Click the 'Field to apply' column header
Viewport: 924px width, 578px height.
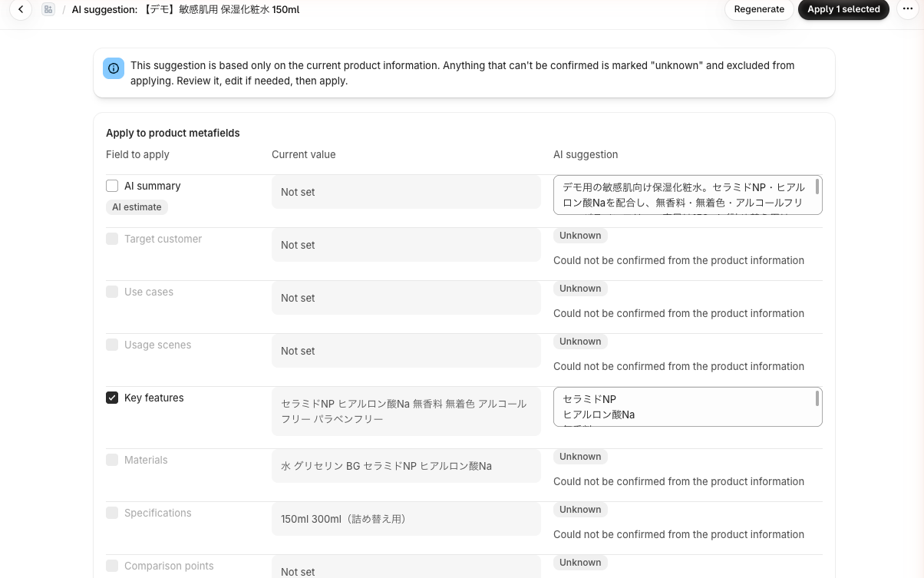(137, 154)
